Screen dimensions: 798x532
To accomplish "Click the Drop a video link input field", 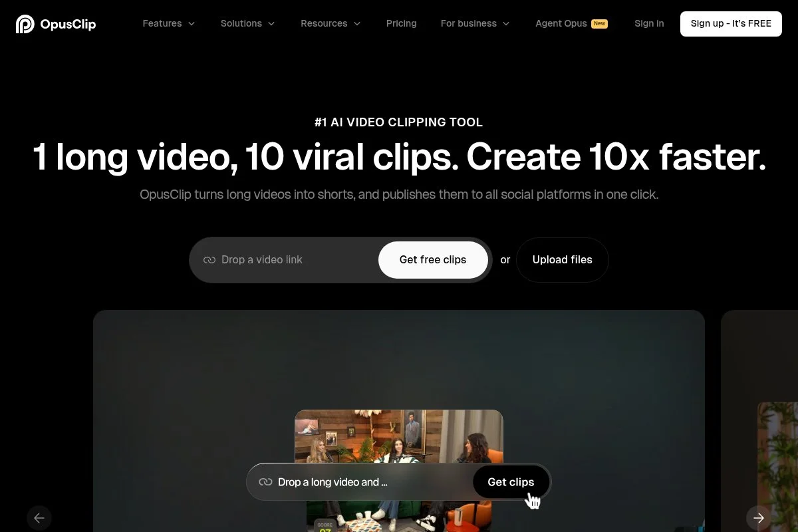I will coord(286,259).
